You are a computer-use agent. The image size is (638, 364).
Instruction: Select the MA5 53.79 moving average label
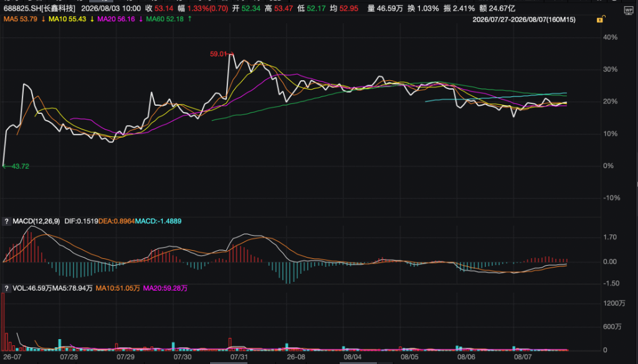coord(21,19)
